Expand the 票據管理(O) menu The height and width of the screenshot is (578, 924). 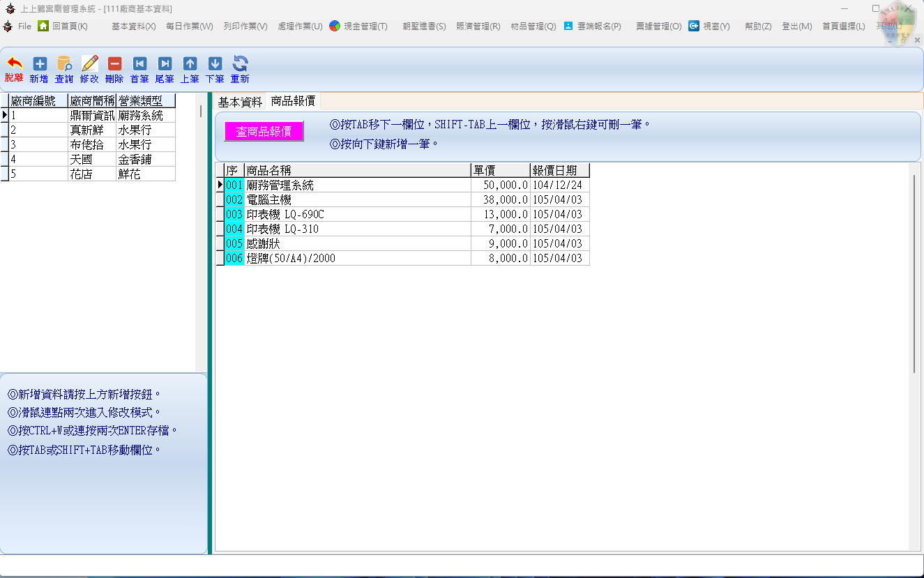tap(658, 26)
